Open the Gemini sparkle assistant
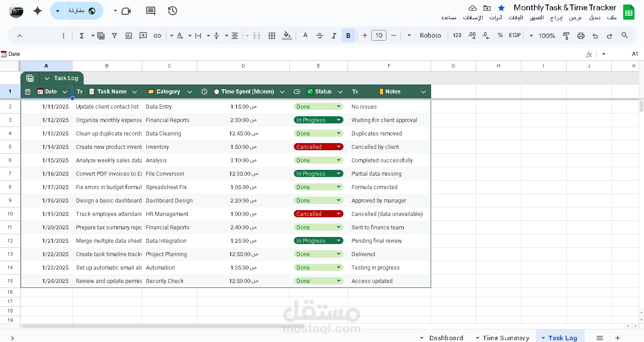The width and height of the screenshot is (644, 342). coord(38,11)
